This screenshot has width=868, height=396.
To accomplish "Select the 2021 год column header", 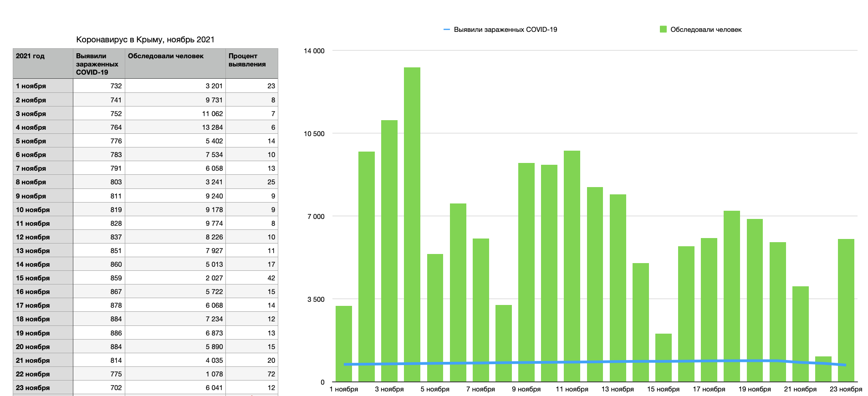I will (x=43, y=64).
